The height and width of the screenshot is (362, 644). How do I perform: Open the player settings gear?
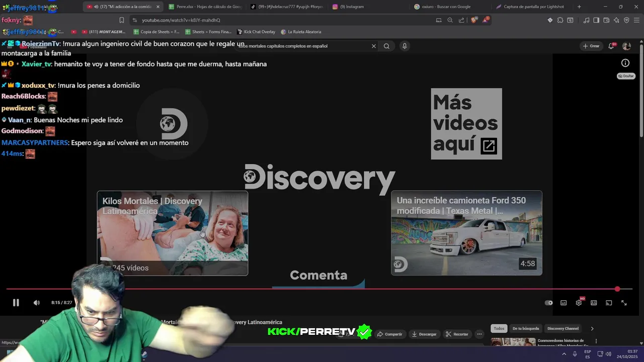point(579,303)
